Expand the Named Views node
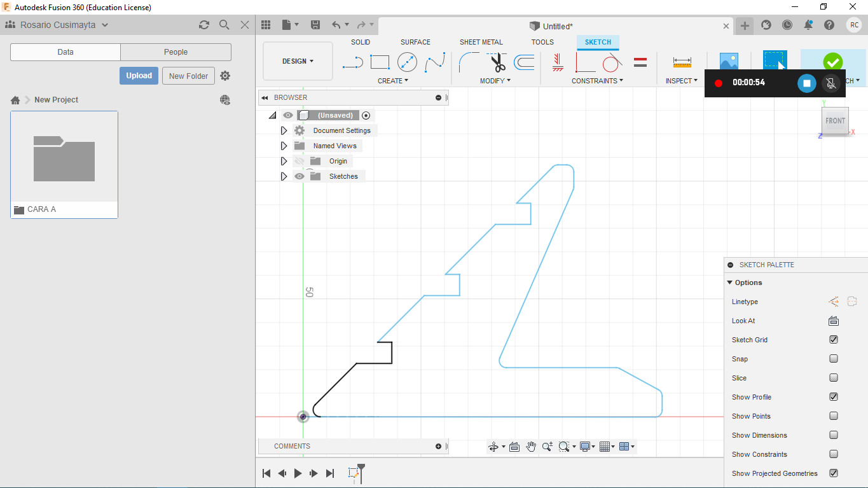 [x=284, y=146]
